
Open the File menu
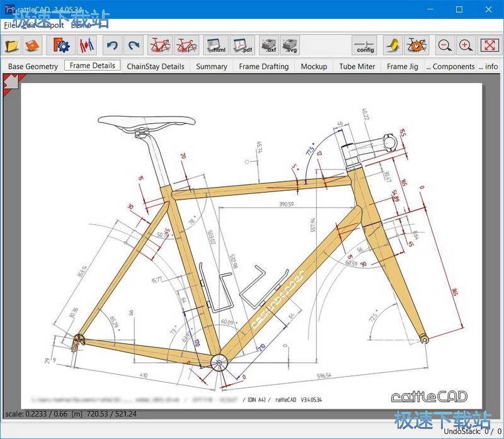9,25
